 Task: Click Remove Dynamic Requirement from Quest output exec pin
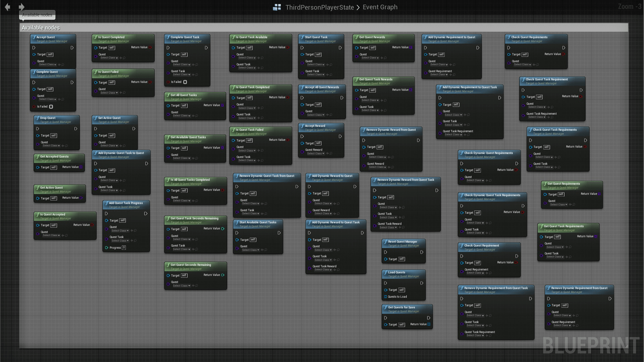[610, 298]
